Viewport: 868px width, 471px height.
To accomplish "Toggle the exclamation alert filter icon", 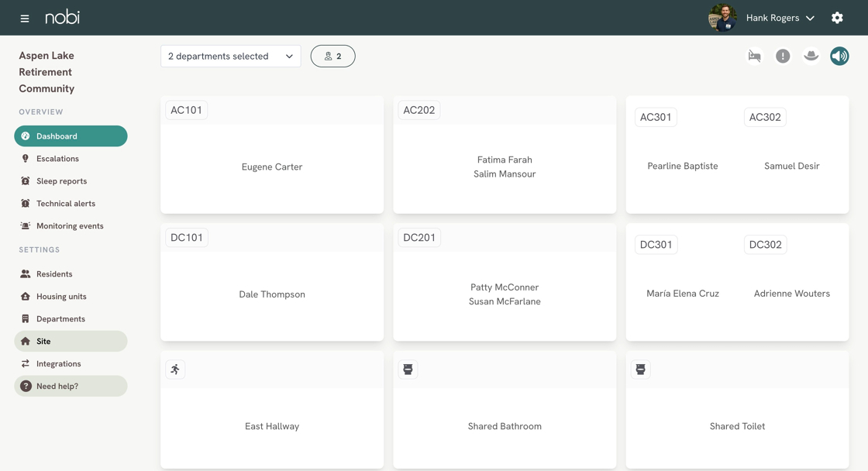I will click(x=783, y=56).
